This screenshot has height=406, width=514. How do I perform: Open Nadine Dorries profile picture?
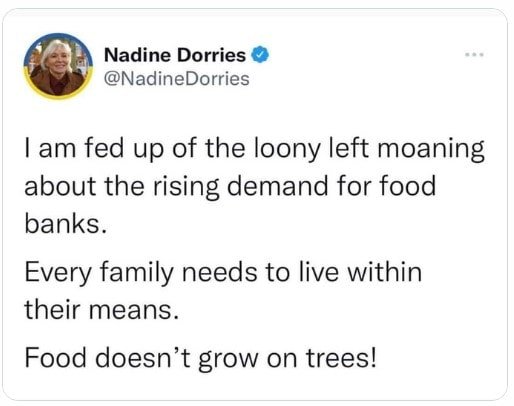(x=58, y=66)
